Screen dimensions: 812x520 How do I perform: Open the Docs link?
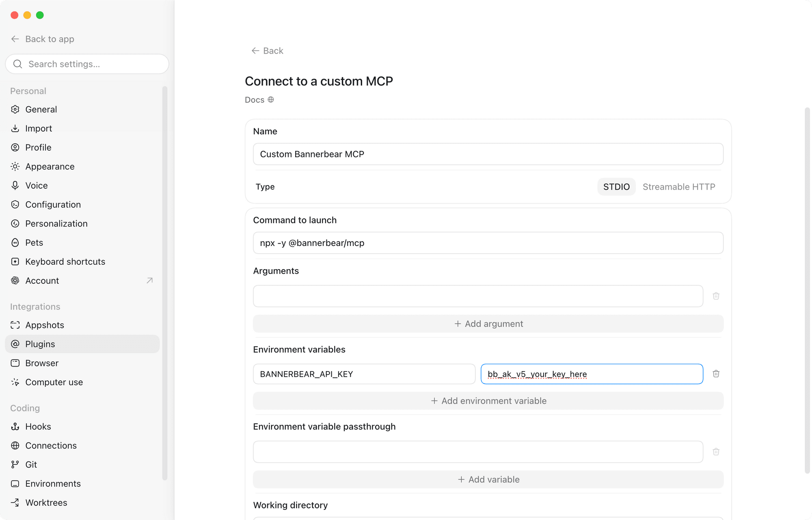coord(259,99)
